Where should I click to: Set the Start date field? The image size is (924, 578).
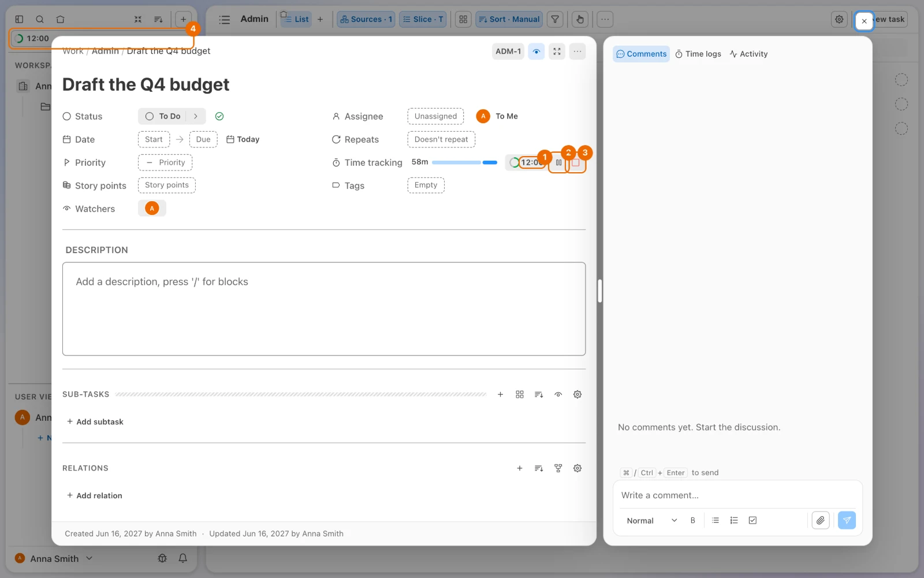154,139
